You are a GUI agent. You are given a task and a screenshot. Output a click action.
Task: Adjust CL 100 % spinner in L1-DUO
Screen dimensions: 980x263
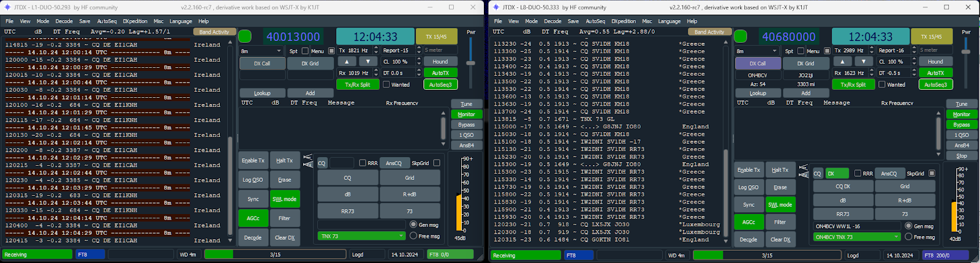click(401, 62)
